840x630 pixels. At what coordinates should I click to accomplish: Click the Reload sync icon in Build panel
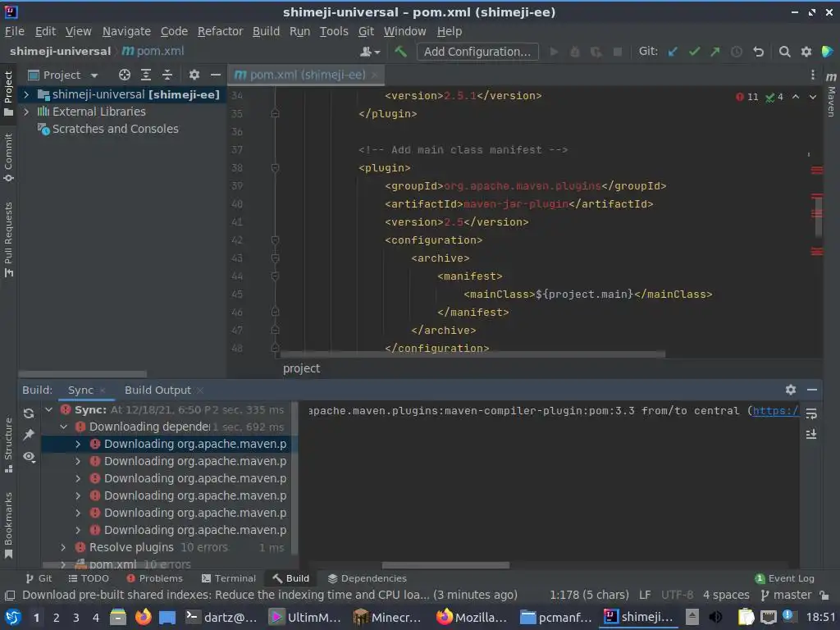[29, 413]
